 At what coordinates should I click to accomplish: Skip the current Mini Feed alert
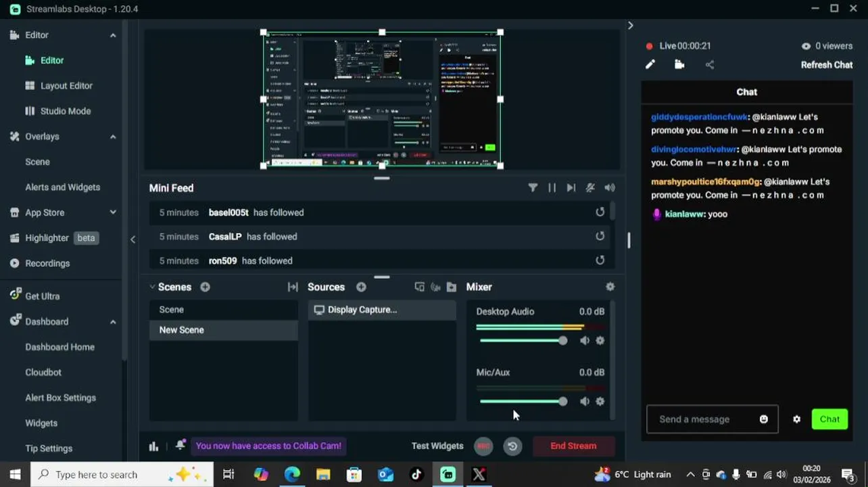(x=571, y=188)
